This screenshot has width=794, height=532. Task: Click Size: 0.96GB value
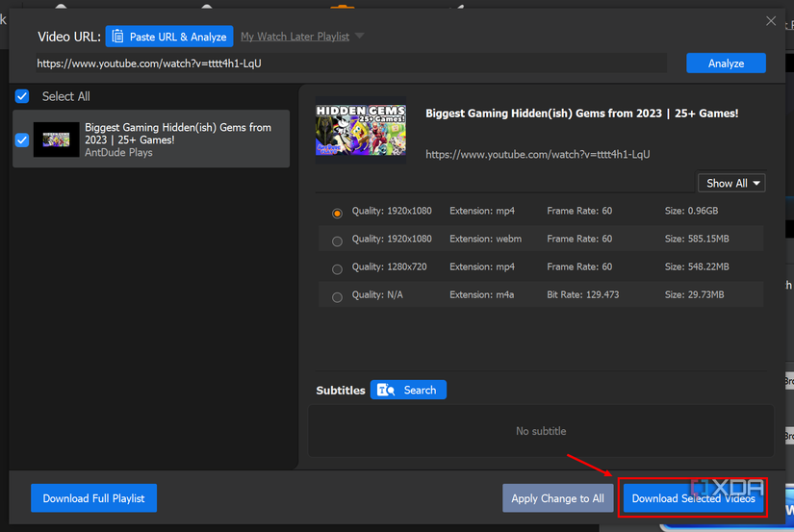coord(691,211)
